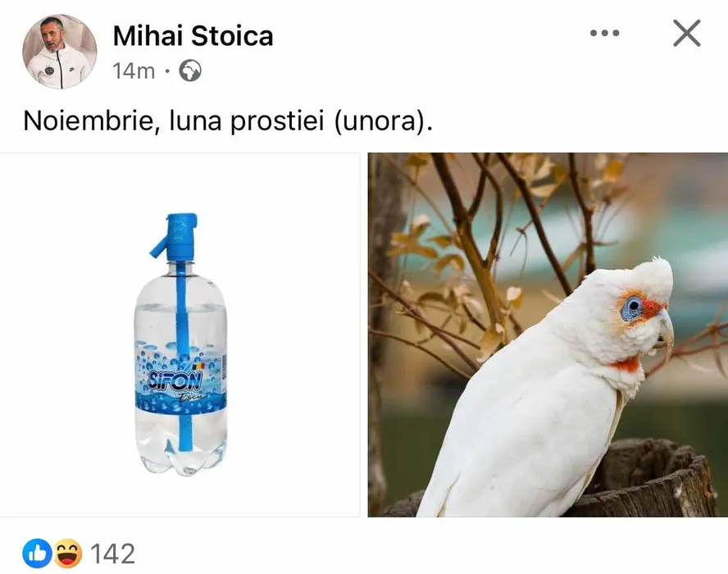Open Mihai Stoica's round profile picture
Viewport: 728px width, 574px height.
pos(59,51)
